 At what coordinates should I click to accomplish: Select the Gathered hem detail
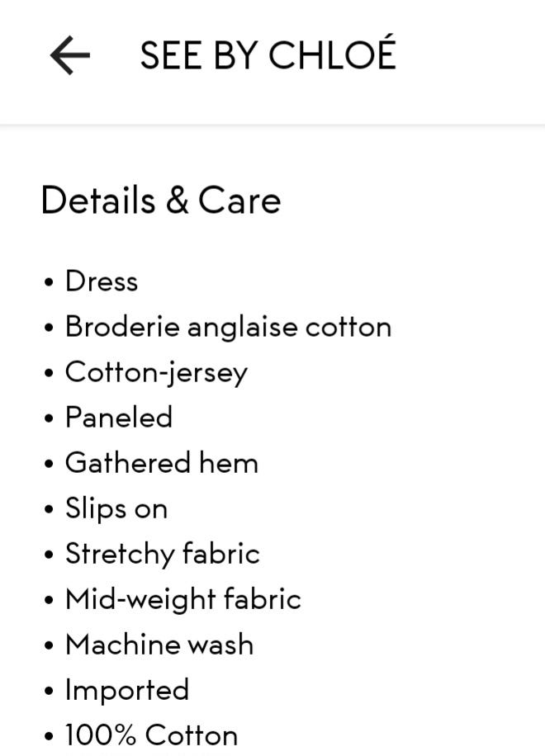162,463
